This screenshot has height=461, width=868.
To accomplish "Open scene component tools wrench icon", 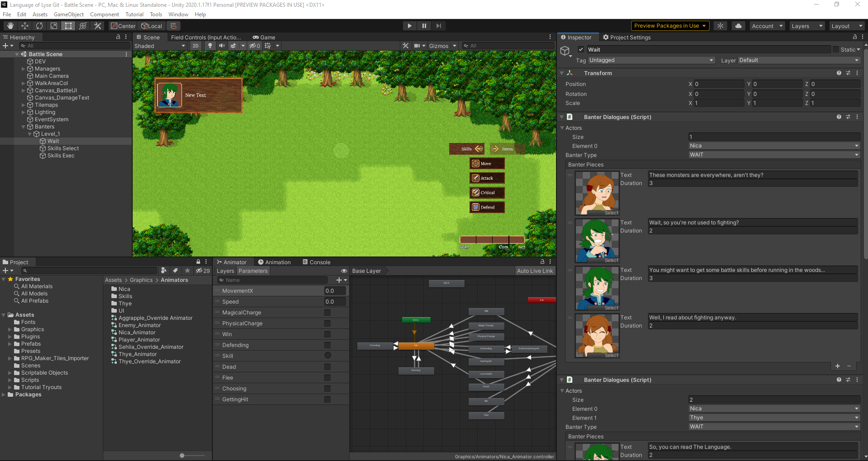I will point(405,46).
